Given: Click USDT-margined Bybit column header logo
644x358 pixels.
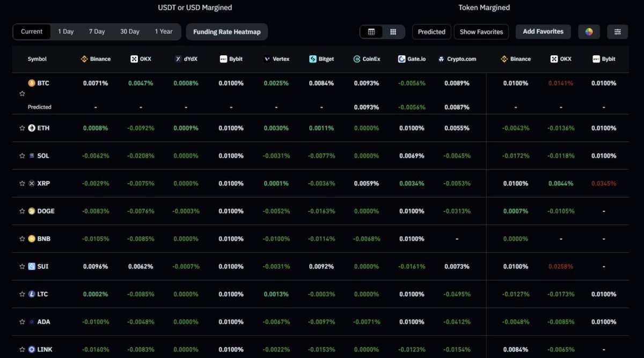Looking at the screenshot, I should click(223, 59).
